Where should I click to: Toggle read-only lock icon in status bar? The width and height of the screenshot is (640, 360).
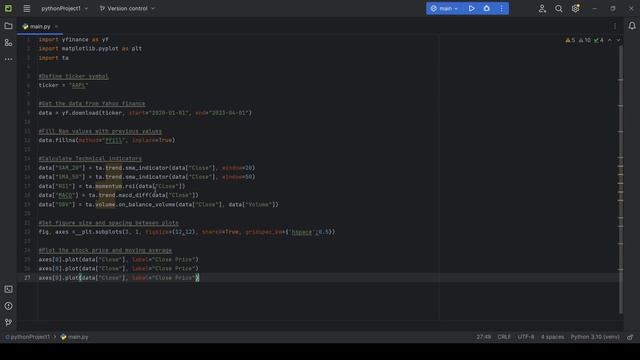point(630,337)
